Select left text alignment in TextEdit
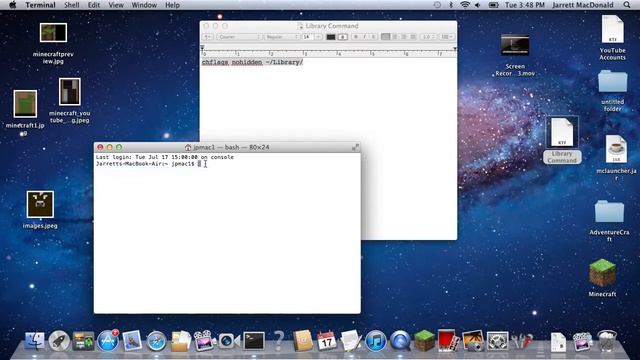This screenshot has width=640, height=360. [385, 37]
